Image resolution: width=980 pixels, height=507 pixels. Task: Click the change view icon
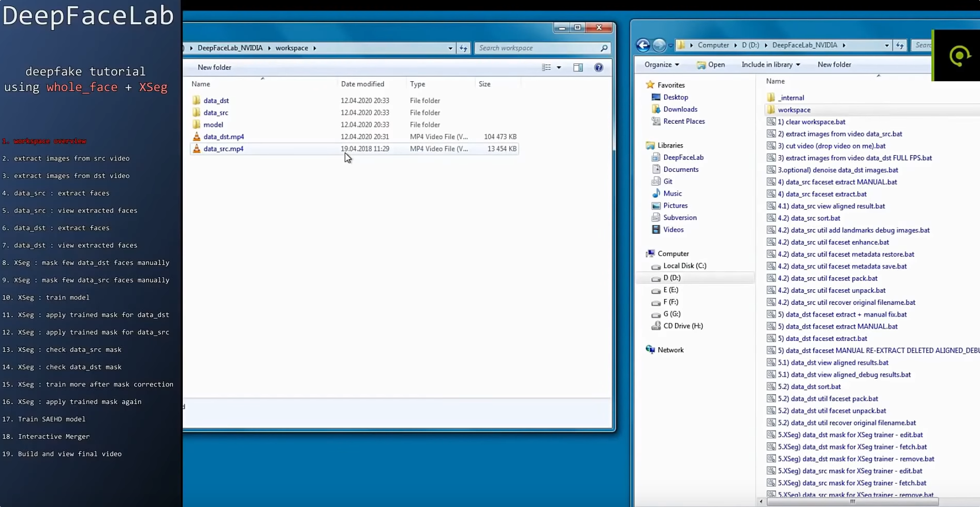(546, 67)
